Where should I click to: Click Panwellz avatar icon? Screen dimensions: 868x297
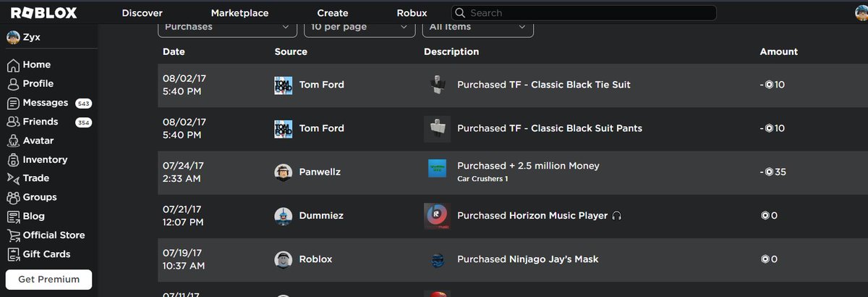point(284,172)
